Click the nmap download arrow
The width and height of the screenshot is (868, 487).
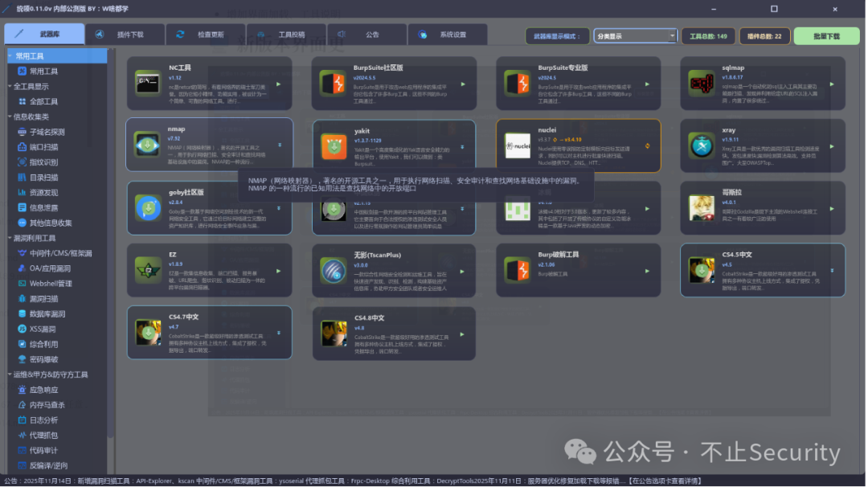pyautogui.click(x=280, y=145)
